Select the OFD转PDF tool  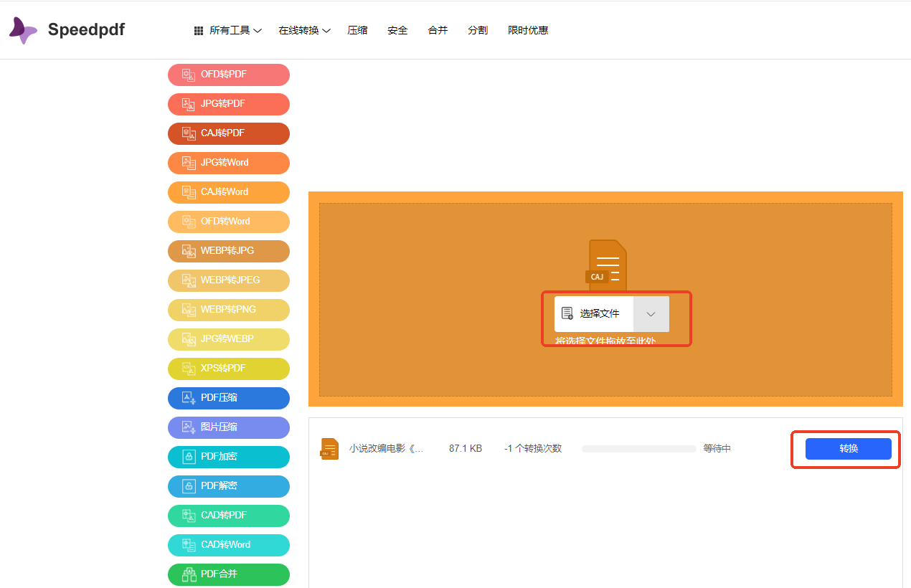pyautogui.click(x=228, y=75)
